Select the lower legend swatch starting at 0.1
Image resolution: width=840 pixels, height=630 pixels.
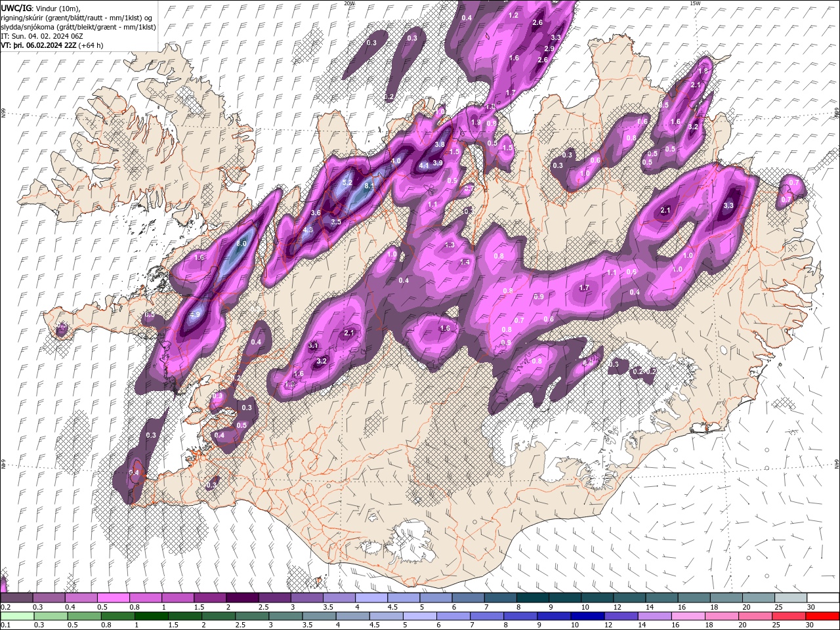17,616
